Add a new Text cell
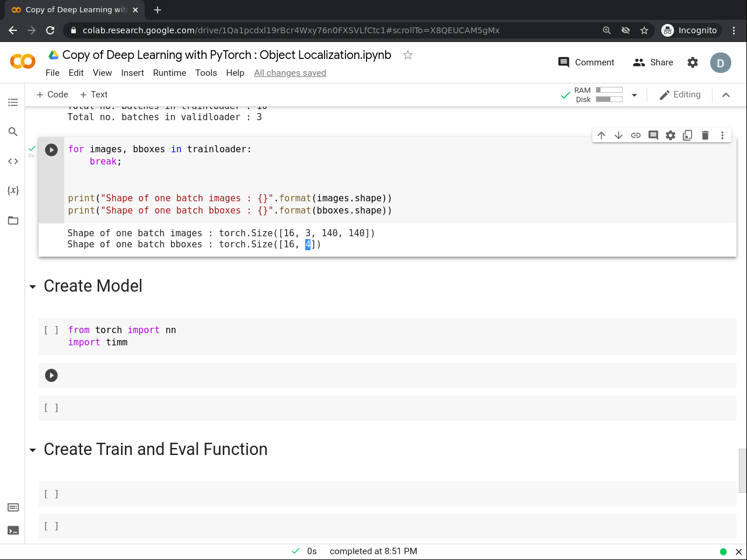 (93, 94)
